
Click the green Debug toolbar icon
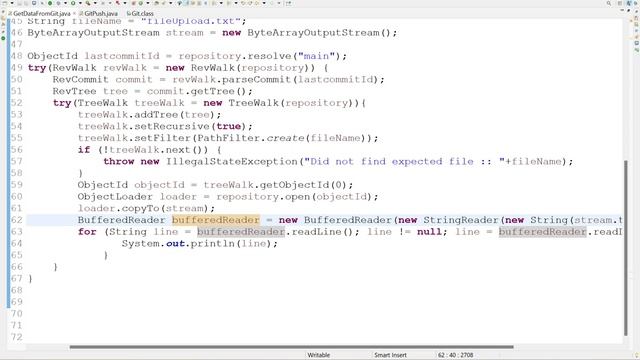50,3
